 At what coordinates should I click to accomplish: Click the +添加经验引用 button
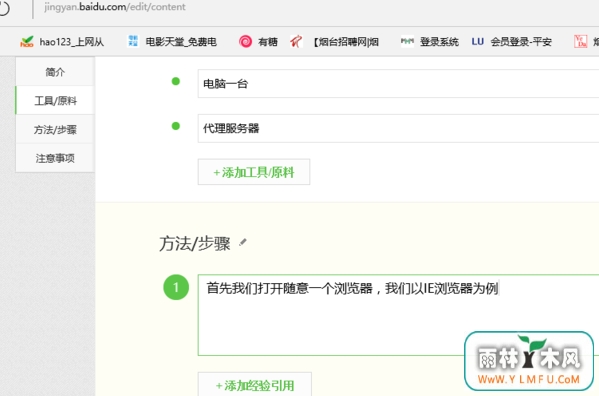tap(254, 385)
